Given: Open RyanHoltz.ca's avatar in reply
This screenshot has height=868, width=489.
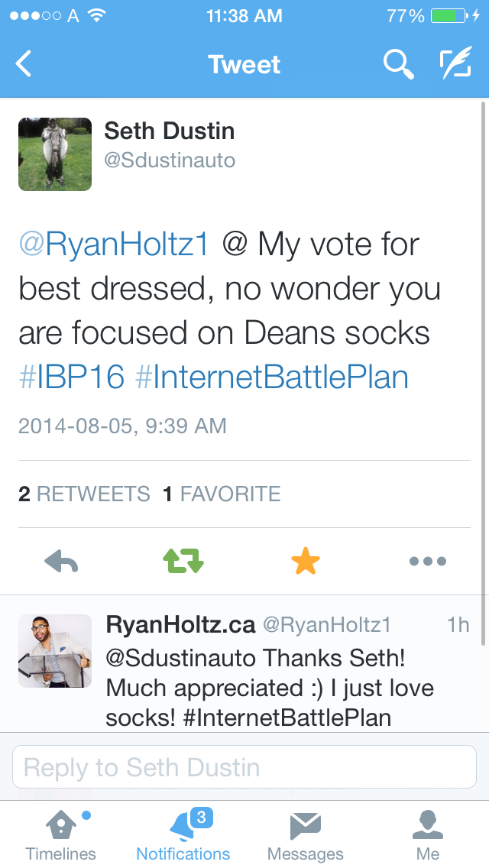Looking at the screenshot, I should tap(55, 650).
